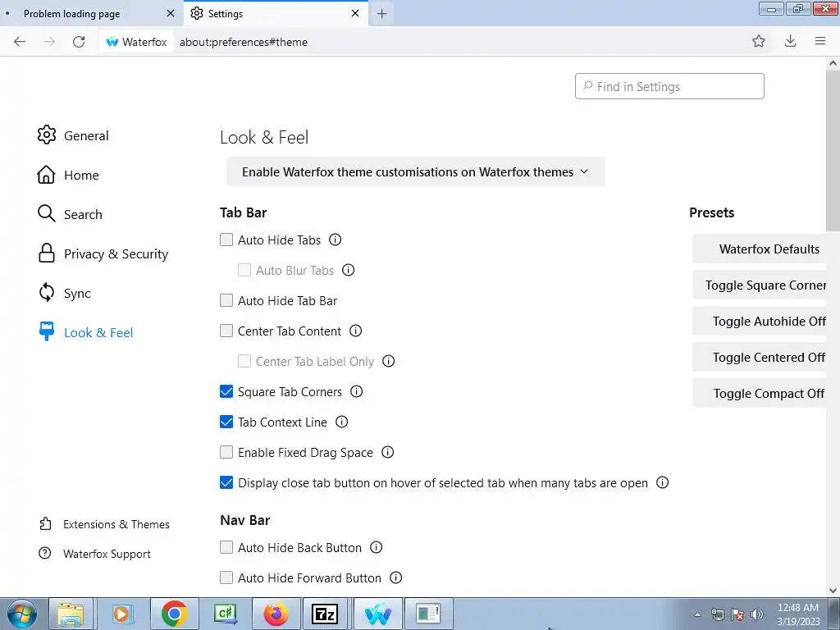Show info for Auto Blur Tabs
The height and width of the screenshot is (630, 840).
[x=348, y=270]
